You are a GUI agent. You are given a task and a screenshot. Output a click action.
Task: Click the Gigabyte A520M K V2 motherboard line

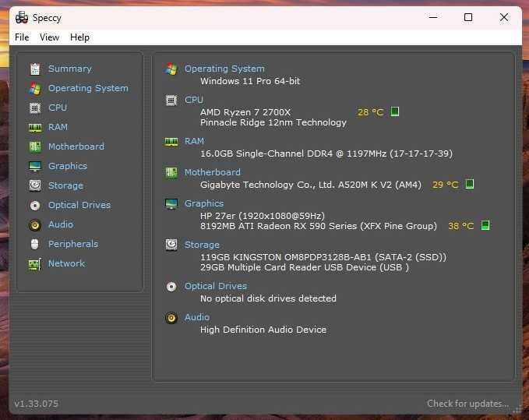click(x=311, y=185)
